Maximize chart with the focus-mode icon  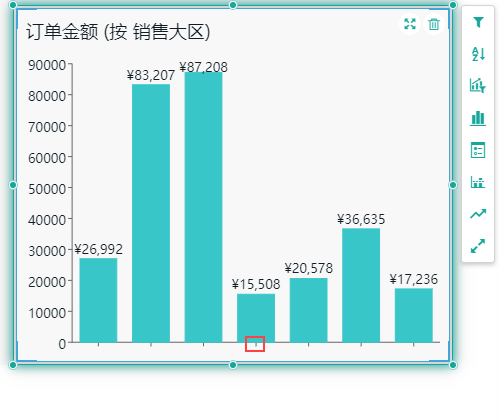tap(410, 24)
